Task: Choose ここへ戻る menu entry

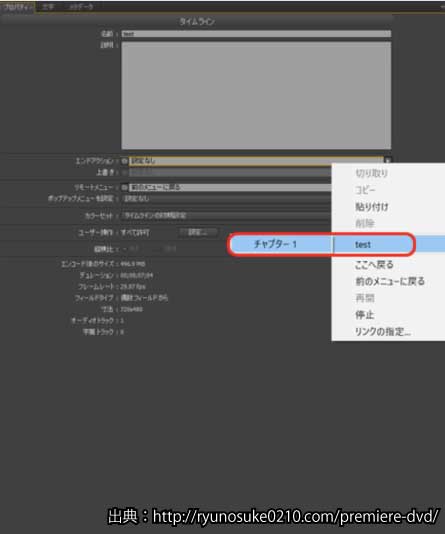Action: [x=374, y=265]
